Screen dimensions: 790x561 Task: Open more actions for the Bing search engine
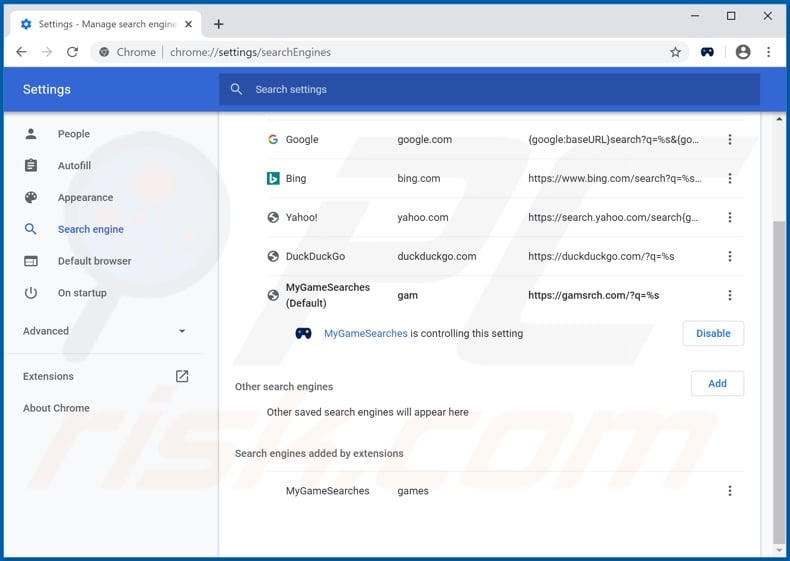[x=730, y=178]
